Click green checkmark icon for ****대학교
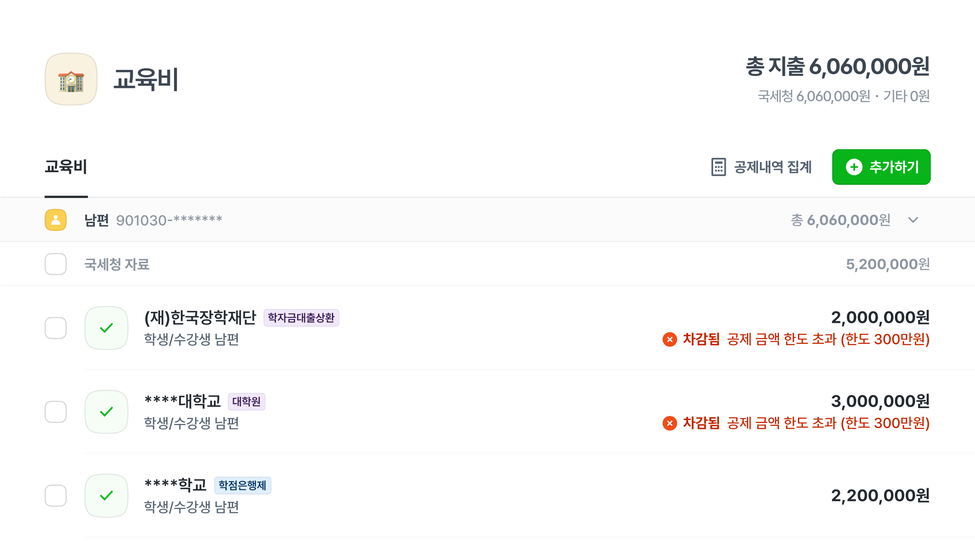Image resolution: width=975 pixels, height=560 pixels. [x=106, y=412]
